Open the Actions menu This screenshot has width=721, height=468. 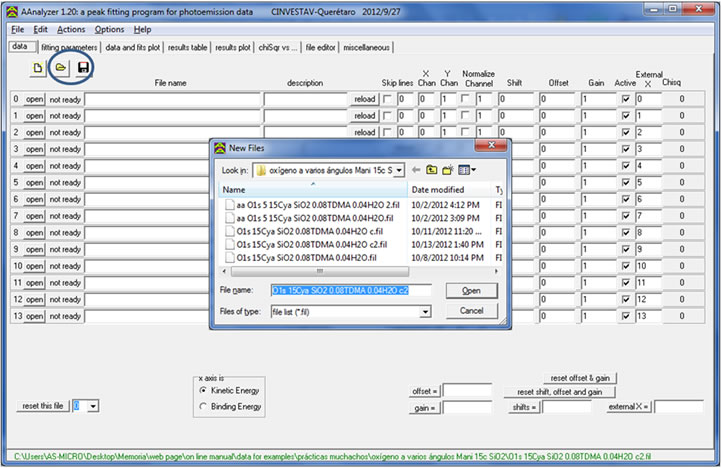[x=71, y=30]
